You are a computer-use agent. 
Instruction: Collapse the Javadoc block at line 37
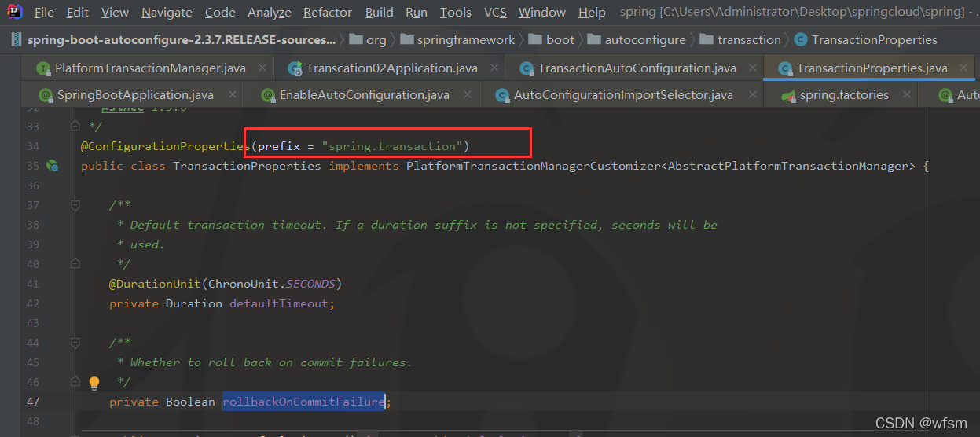tap(75, 205)
